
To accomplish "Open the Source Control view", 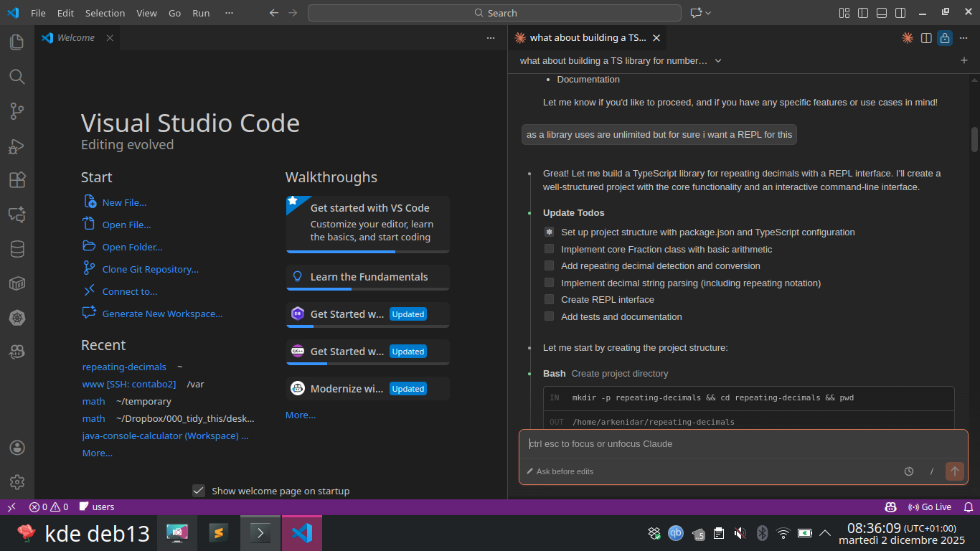I will pos(17,111).
